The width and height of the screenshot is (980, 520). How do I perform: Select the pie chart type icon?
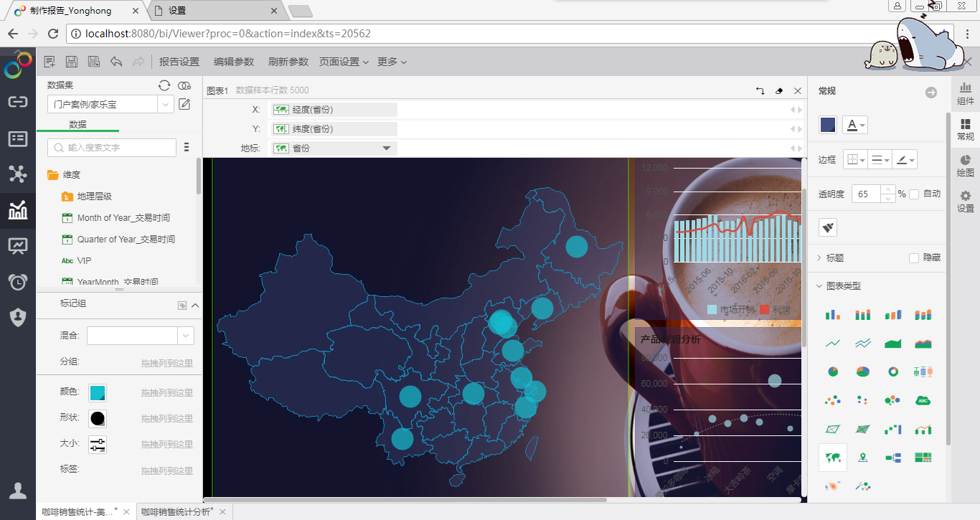click(833, 372)
